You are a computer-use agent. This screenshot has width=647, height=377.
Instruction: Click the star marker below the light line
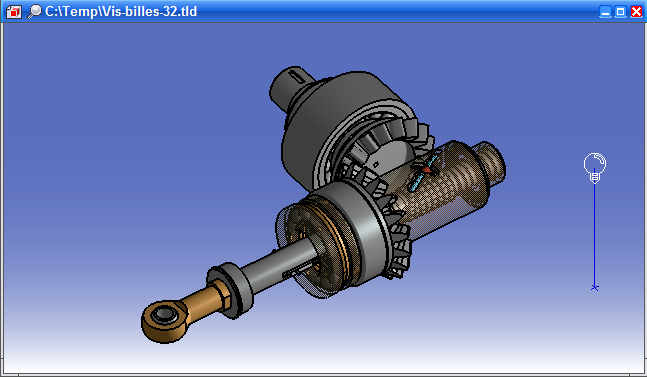coord(594,287)
